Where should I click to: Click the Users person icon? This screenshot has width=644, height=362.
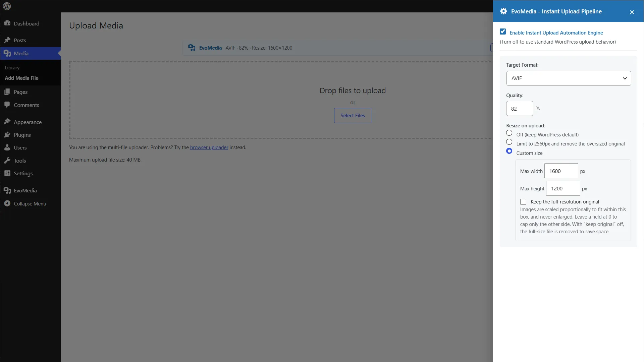(x=7, y=147)
